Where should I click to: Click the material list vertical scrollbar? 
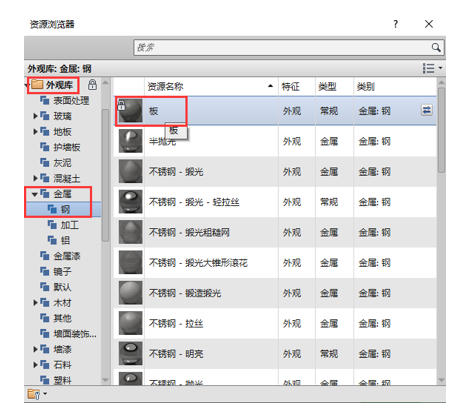pos(441,130)
